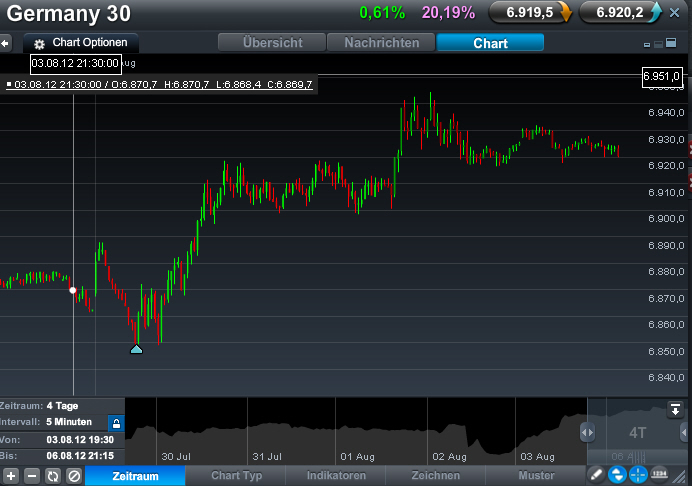Click the Germany 30 title
692x486 pixels.
point(68,13)
